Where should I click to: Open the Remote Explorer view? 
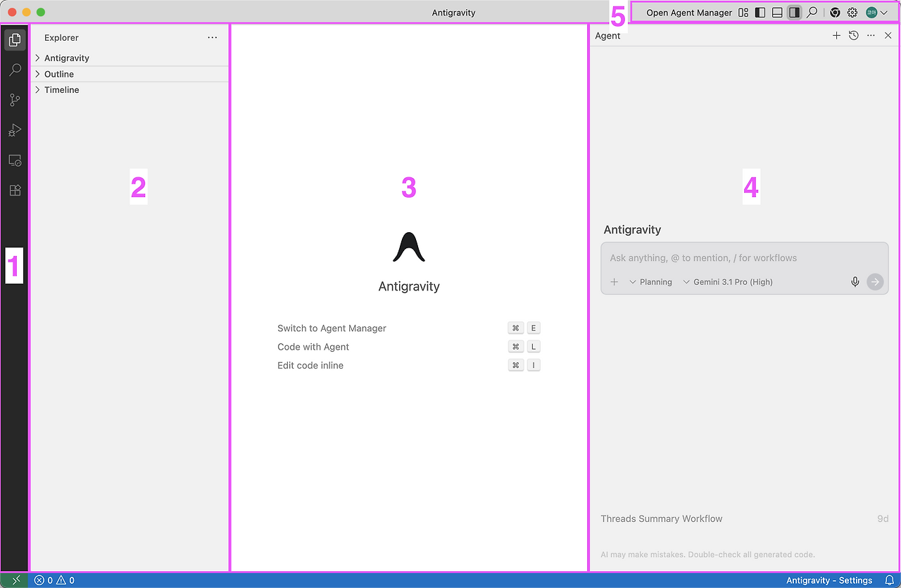[15, 160]
